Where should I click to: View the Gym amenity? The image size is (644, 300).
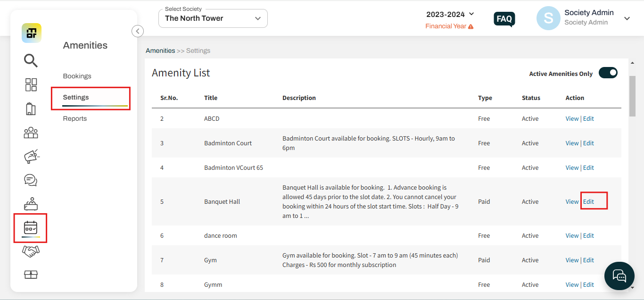[572, 260]
